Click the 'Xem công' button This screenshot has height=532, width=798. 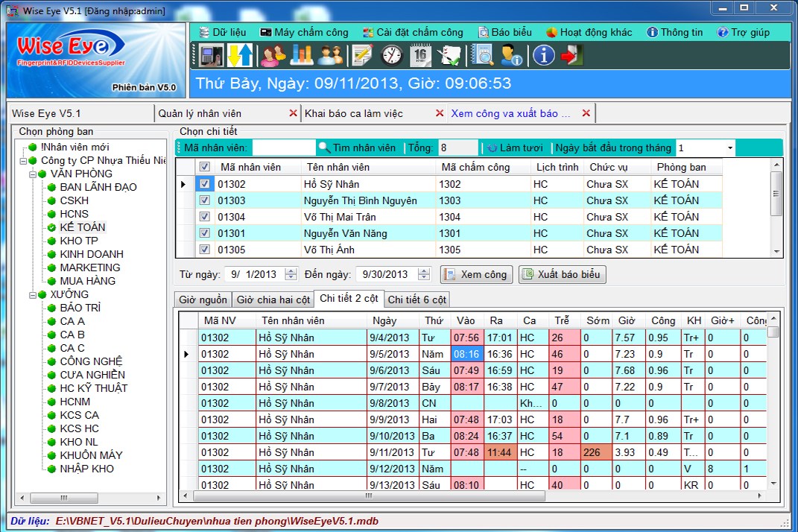(475, 274)
